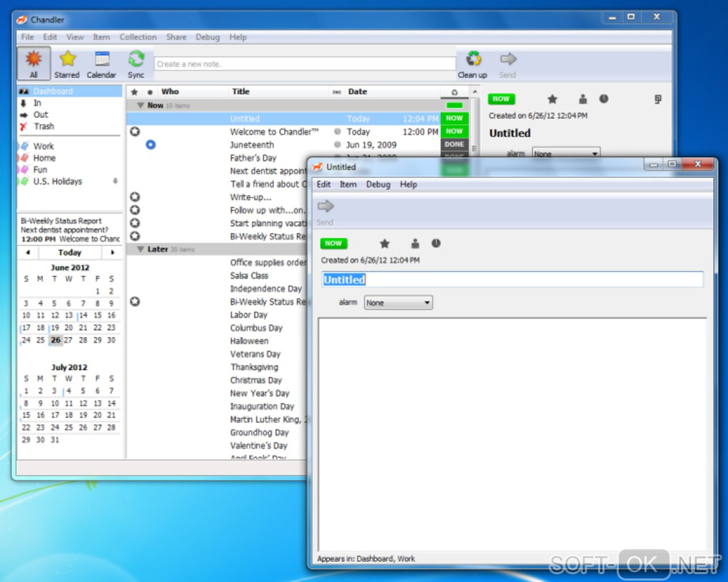This screenshot has width=728, height=582.
Task: Sort by Who column header
Action: (193, 92)
